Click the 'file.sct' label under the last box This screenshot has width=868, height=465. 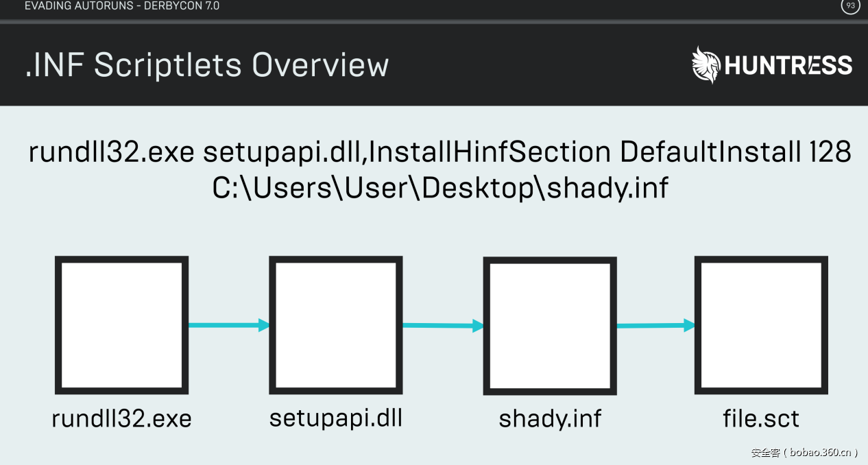761,418
